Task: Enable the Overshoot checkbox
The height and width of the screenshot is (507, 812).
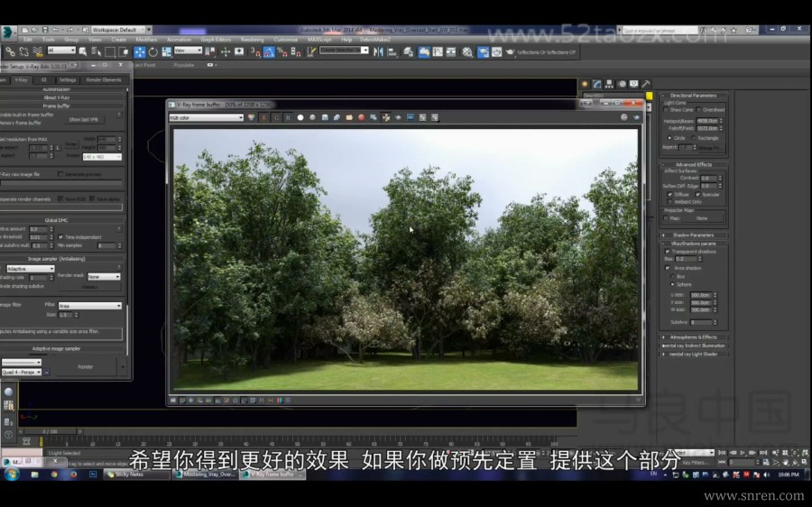Action: [698, 110]
